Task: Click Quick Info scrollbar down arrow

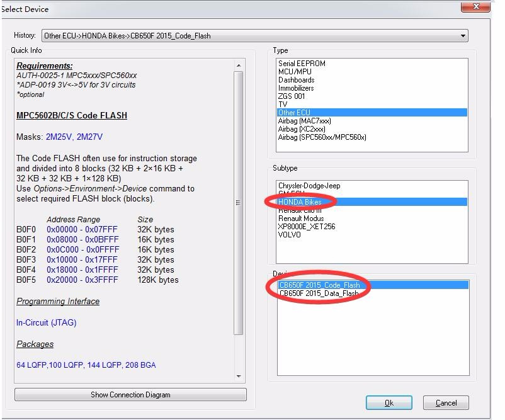Action: coord(238,376)
